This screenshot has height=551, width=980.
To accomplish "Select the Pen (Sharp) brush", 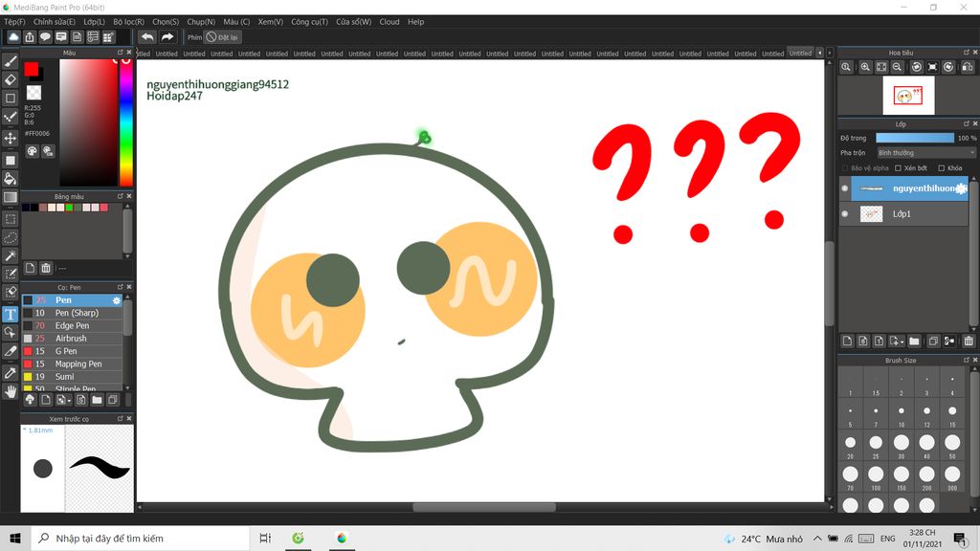I will coord(73,313).
